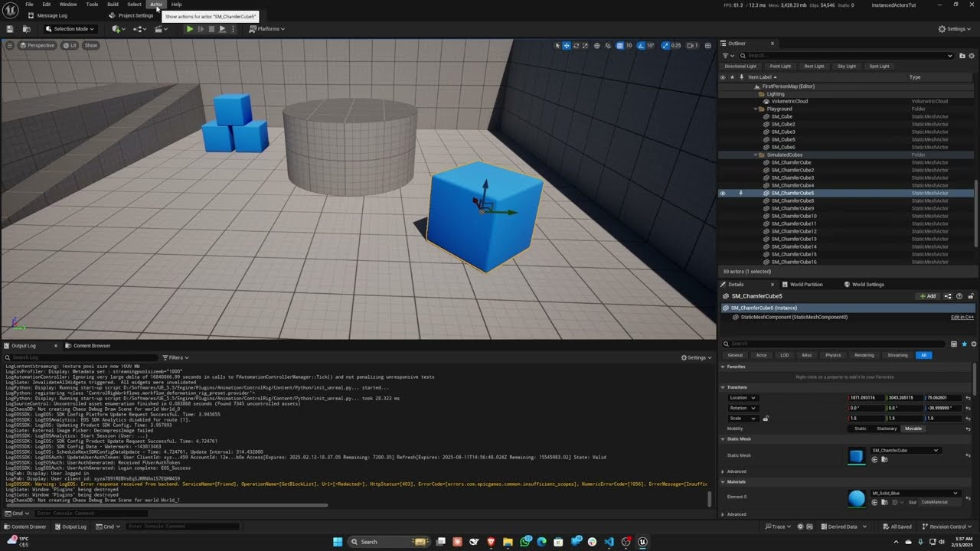
Task: Click the Save Current Level icon
Action: click(10, 29)
